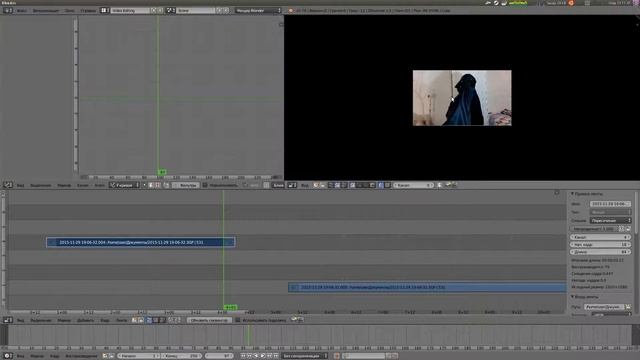The height and width of the screenshot is (360, 640).
Task: Click the Длина length field
Action: click(x=600, y=252)
